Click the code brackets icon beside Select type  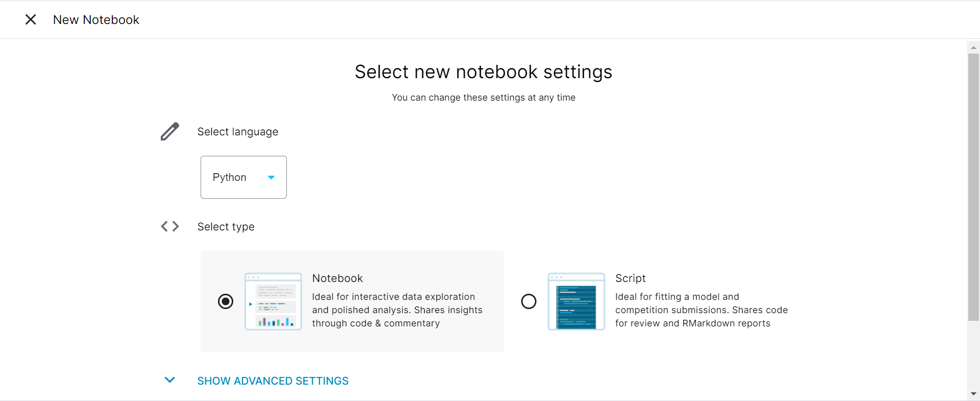pyautogui.click(x=170, y=226)
